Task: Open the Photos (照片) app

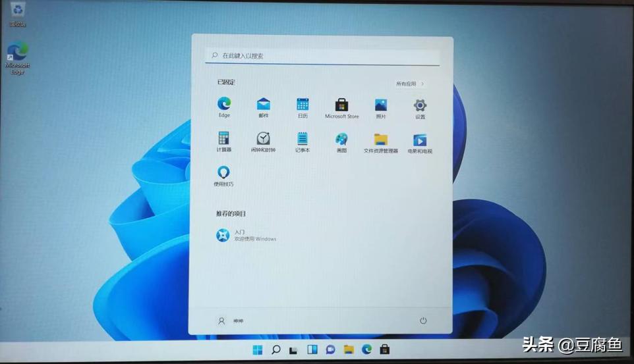Action: pos(380,108)
